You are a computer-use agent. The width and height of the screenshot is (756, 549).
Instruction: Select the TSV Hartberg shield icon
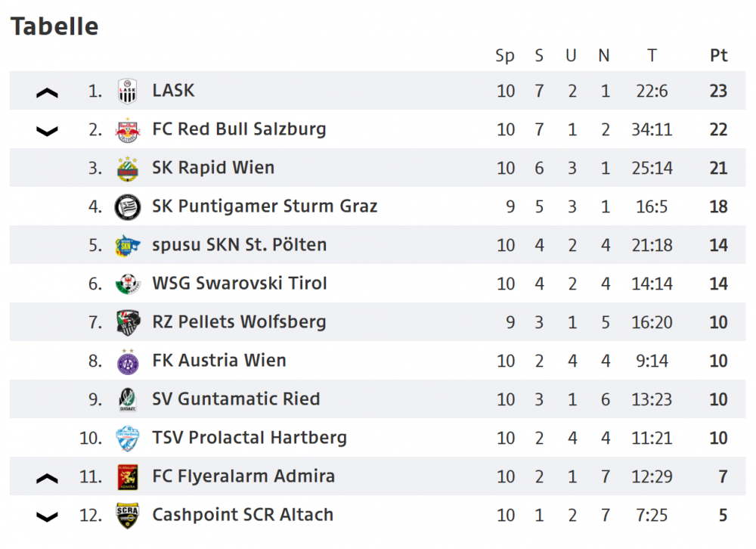point(127,438)
